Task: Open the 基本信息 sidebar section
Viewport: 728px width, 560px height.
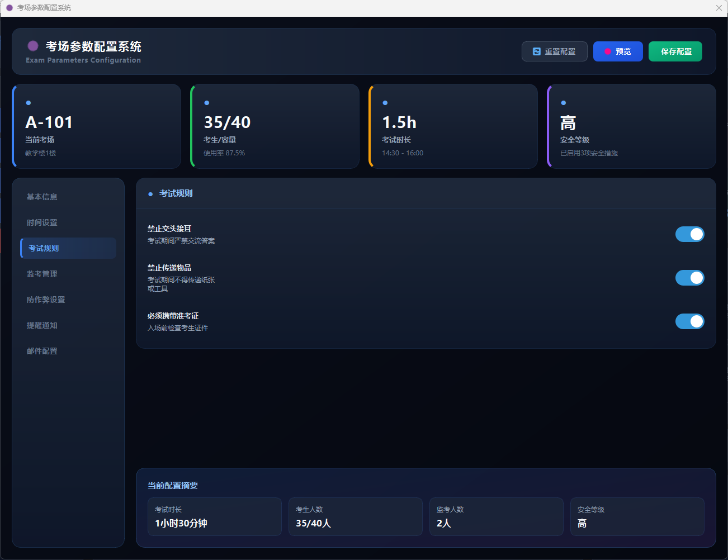Action: 42,197
